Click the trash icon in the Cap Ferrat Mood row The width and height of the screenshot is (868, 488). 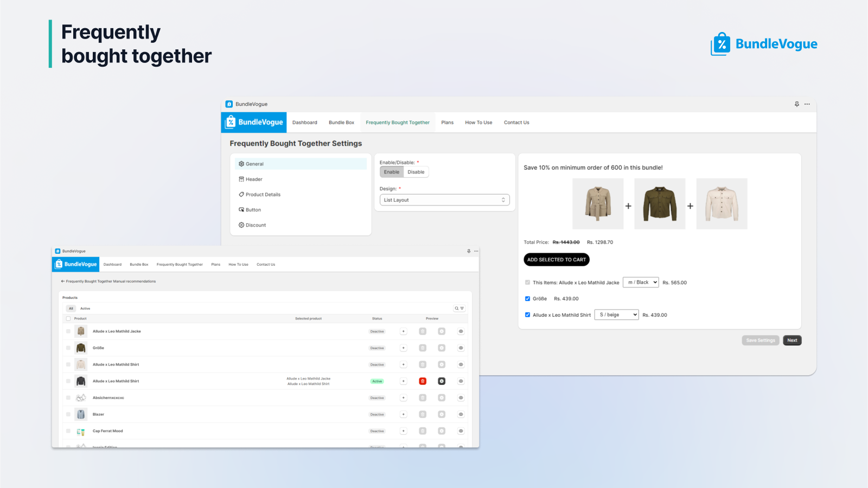[423, 431]
